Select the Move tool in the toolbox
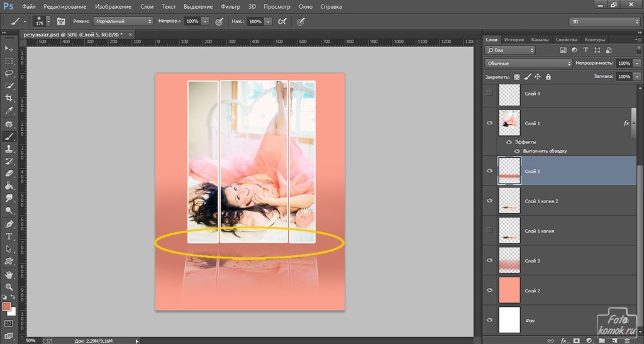Viewport: 644px width, 344px height. [9, 48]
